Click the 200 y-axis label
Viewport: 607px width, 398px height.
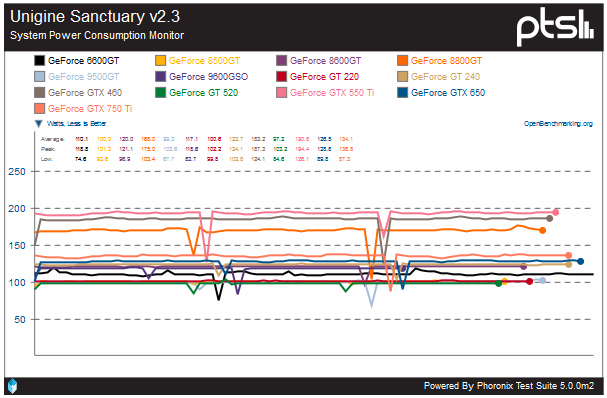[x=17, y=209]
